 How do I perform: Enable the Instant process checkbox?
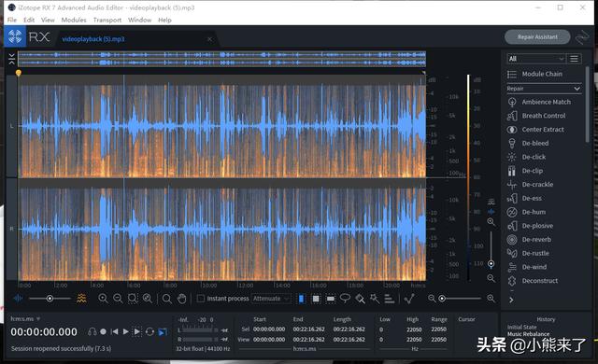coord(201,299)
